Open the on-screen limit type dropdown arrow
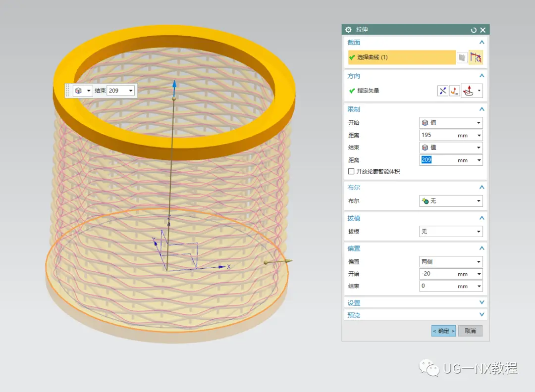This screenshot has height=392, width=535. click(x=89, y=91)
